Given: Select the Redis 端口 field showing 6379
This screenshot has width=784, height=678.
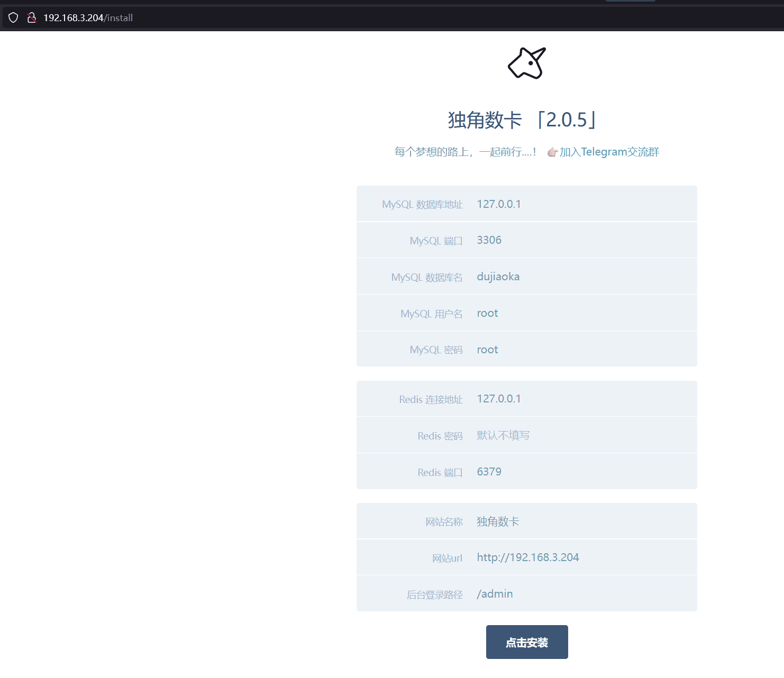Looking at the screenshot, I should (x=582, y=472).
